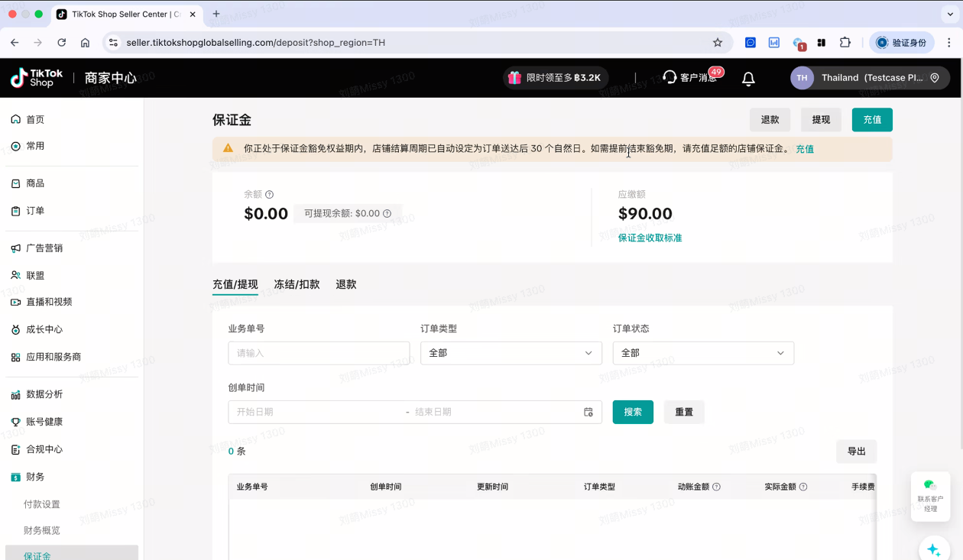This screenshot has height=560, width=963.
Task: Open the browser extensions puzzle icon
Action: [x=845, y=43]
